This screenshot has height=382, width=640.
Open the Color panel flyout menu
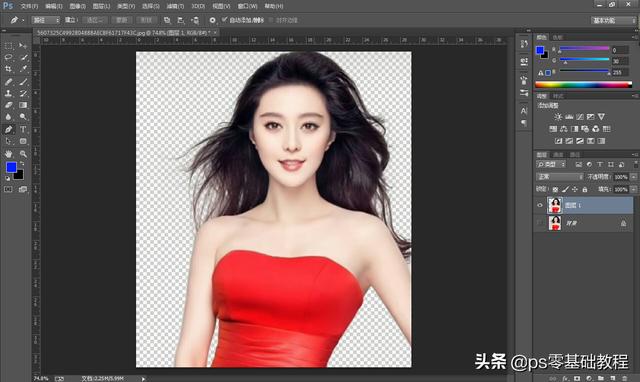pos(635,37)
